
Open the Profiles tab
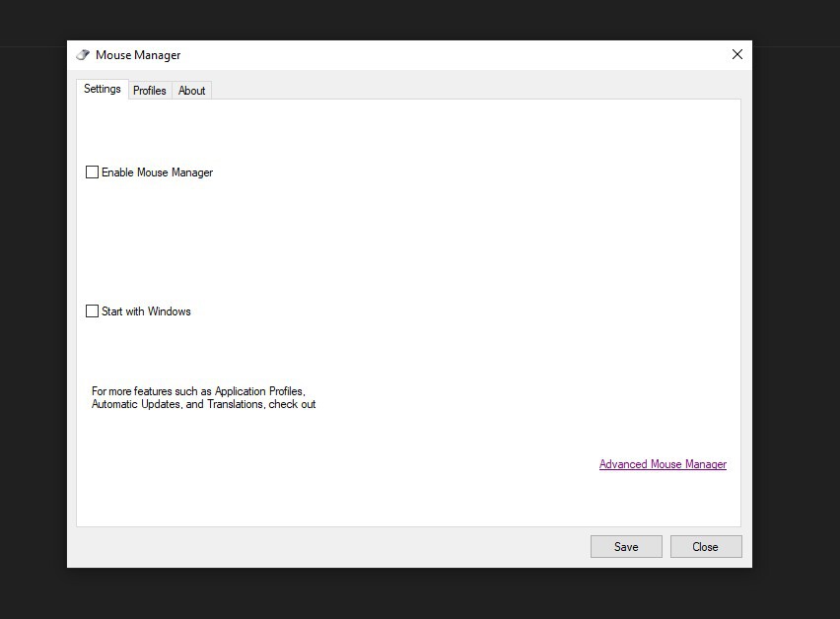150,91
